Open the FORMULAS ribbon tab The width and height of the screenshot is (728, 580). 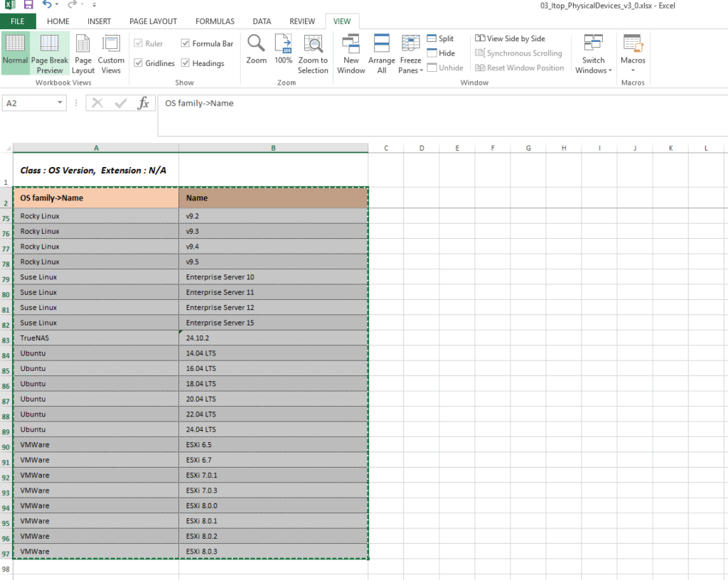tap(215, 21)
